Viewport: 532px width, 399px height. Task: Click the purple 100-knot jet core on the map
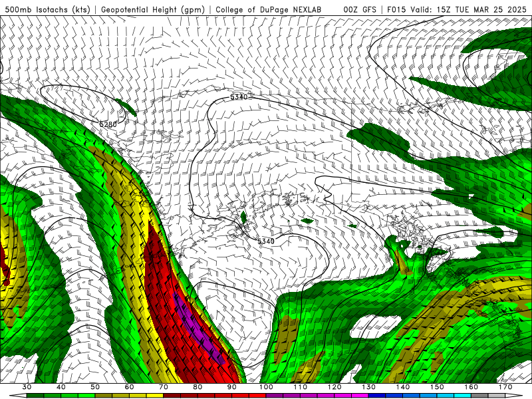(198, 331)
